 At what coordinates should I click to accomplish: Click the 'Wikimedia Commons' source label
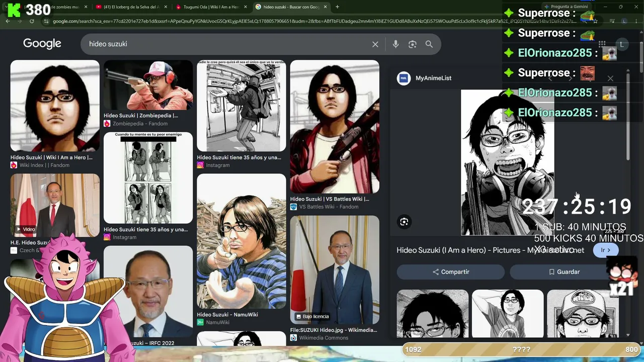click(x=324, y=338)
